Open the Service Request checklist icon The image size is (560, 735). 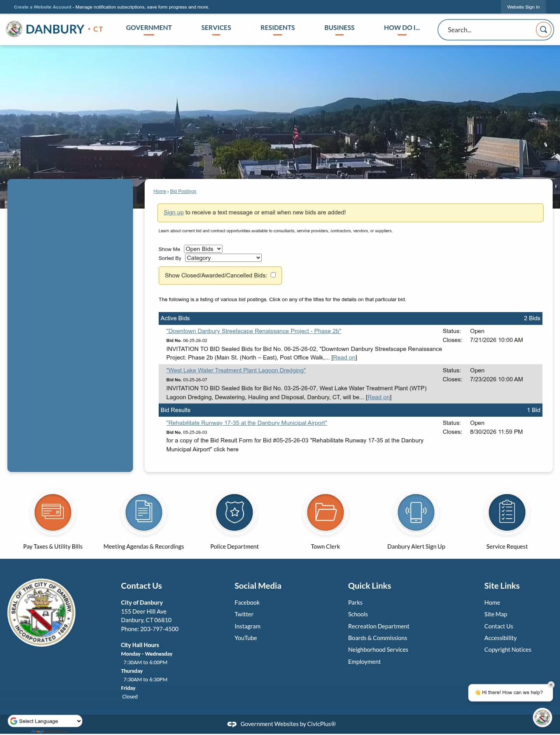507,512
